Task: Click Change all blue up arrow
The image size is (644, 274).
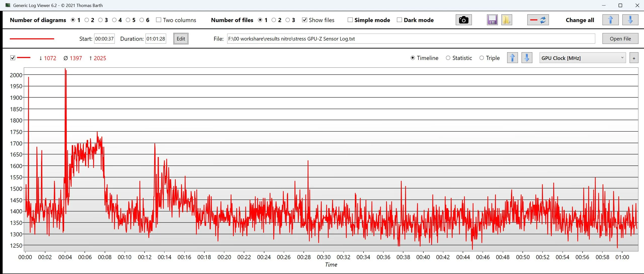Action: [610, 20]
